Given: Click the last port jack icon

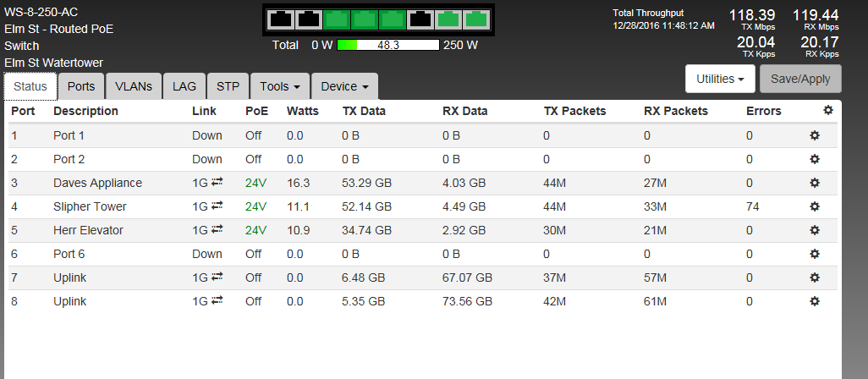Looking at the screenshot, I should [x=477, y=19].
